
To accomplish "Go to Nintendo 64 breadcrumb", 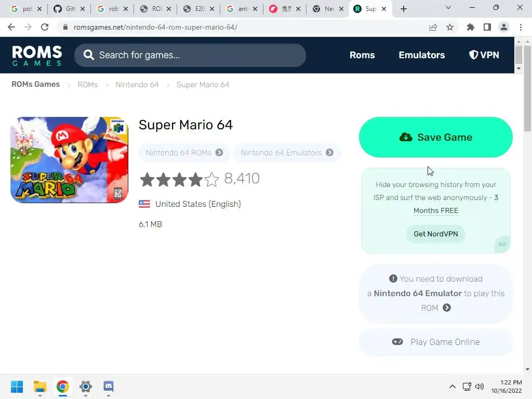I will (x=137, y=85).
